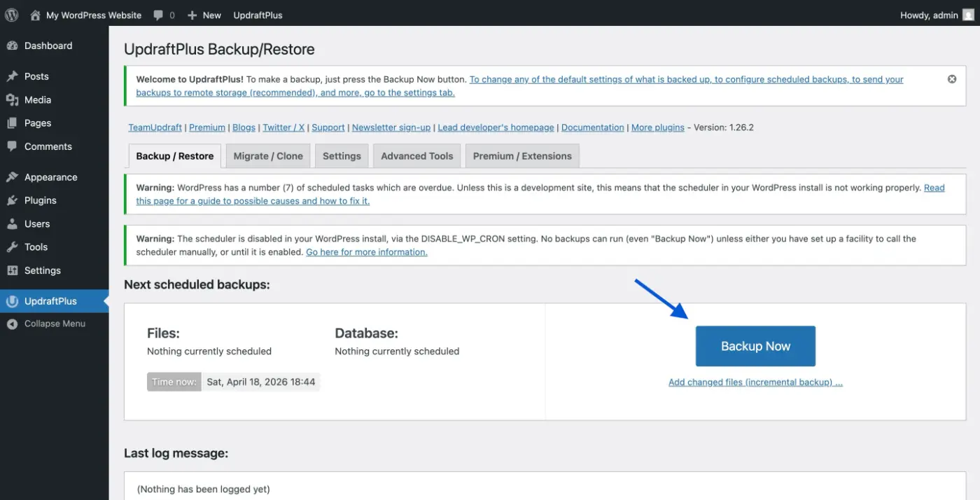Open the TeamUpdraft link

click(155, 127)
